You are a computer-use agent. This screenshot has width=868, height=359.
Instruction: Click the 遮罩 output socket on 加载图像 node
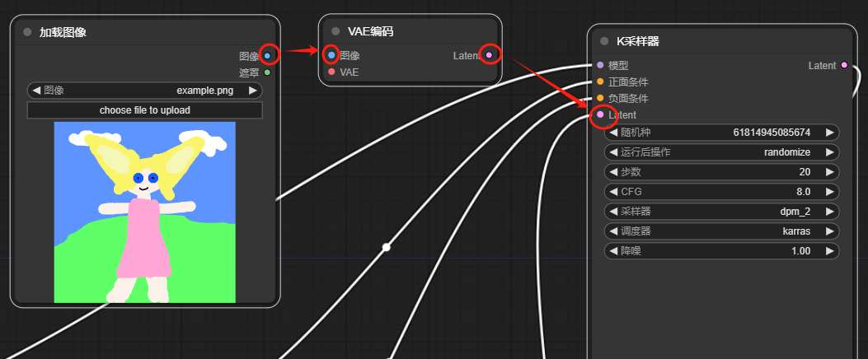click(267, 72)
